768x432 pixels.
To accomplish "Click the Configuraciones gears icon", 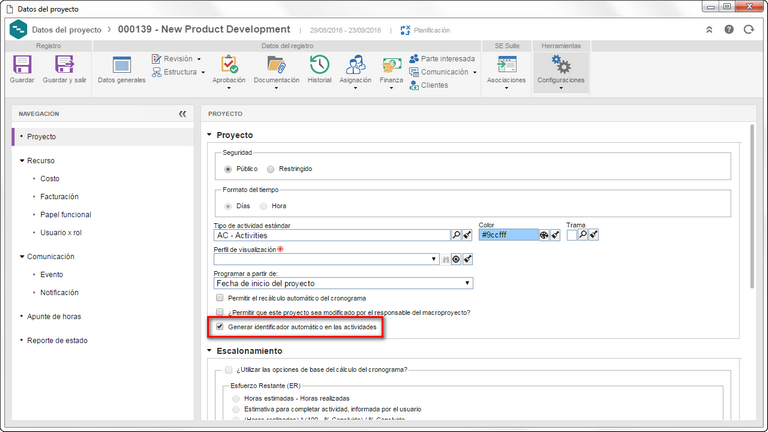I will (x=561, y=65).
